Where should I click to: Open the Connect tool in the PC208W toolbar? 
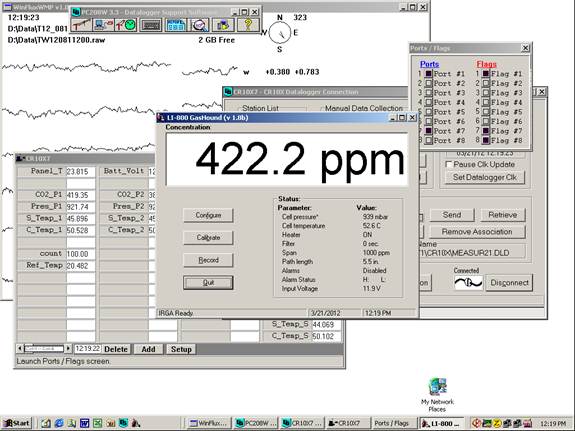103,25
